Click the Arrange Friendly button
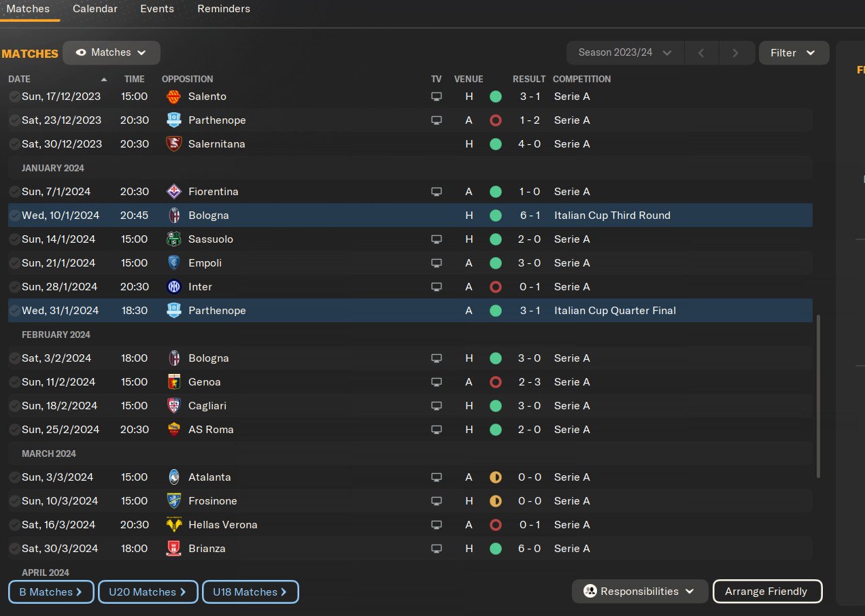 [766, 592]
